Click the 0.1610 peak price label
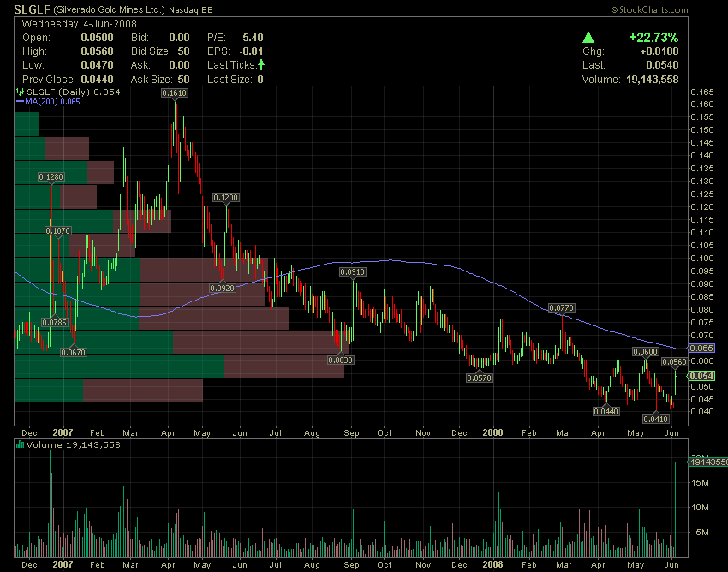 pos(175,93)
